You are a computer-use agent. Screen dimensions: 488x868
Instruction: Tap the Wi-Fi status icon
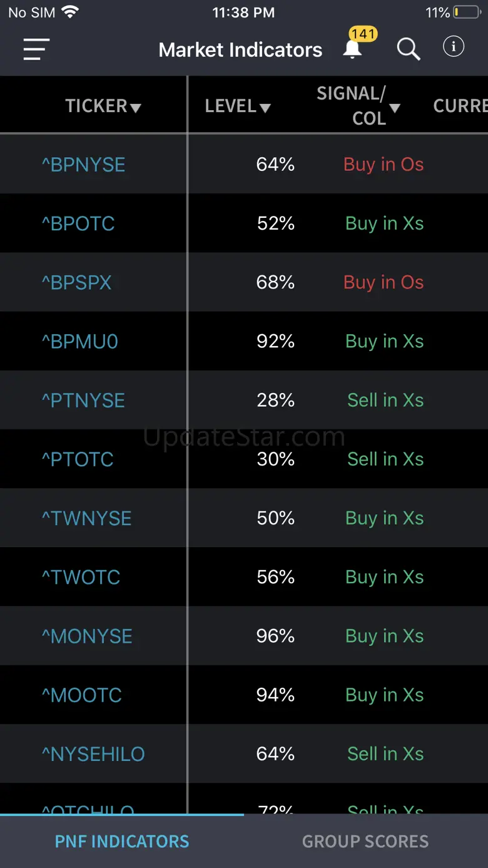pos(70,12)
